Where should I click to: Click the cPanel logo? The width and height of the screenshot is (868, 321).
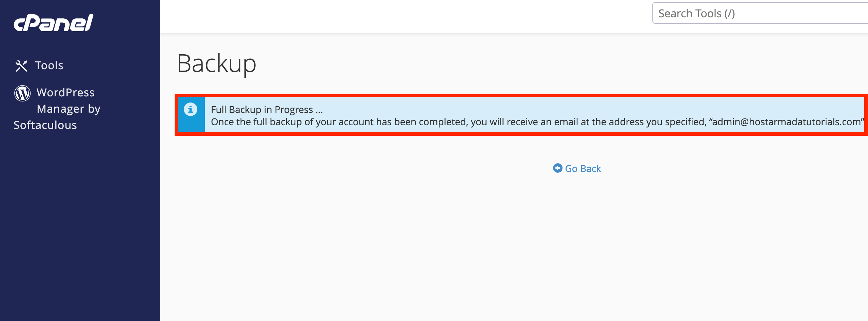coord(53,23)
